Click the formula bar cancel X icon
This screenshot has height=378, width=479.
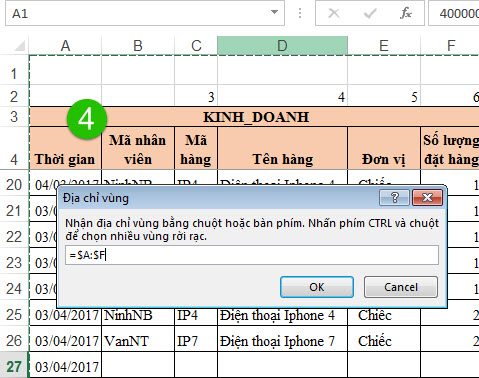[334, 13]
